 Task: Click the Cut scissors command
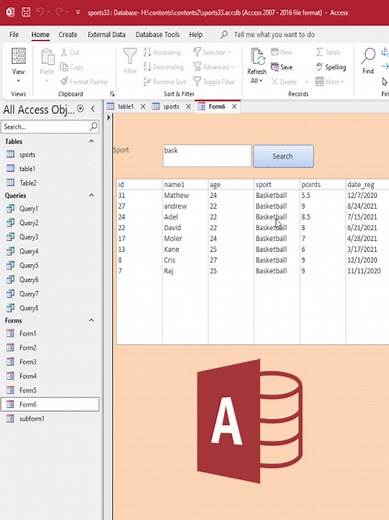coord(70,52)
